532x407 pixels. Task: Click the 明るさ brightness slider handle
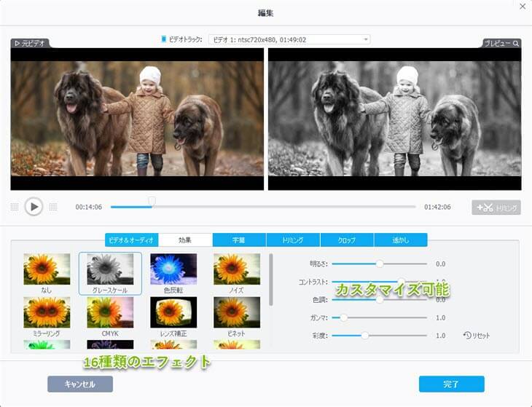(x=380, y=264)
